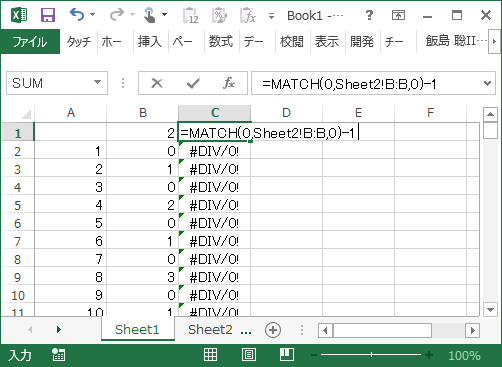Open the Name Box dropdown arrow
502x367 pixels.
(x=97, y=82)
